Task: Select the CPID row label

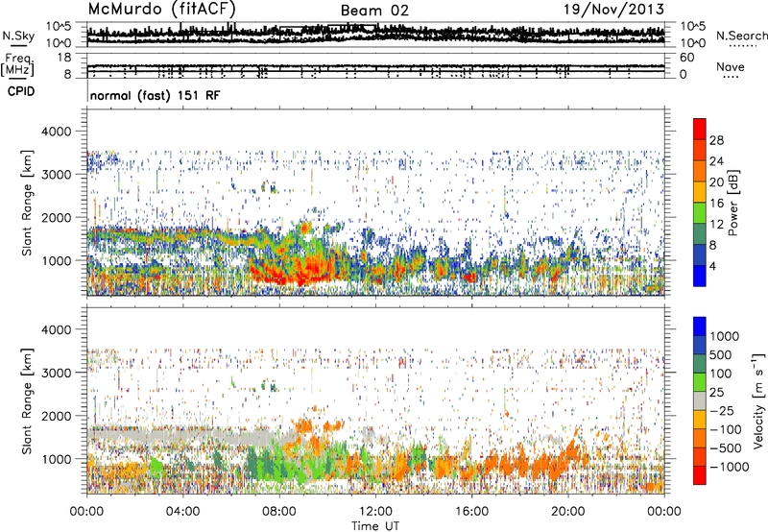Action: pyautogui.click(x=21, y=91)
